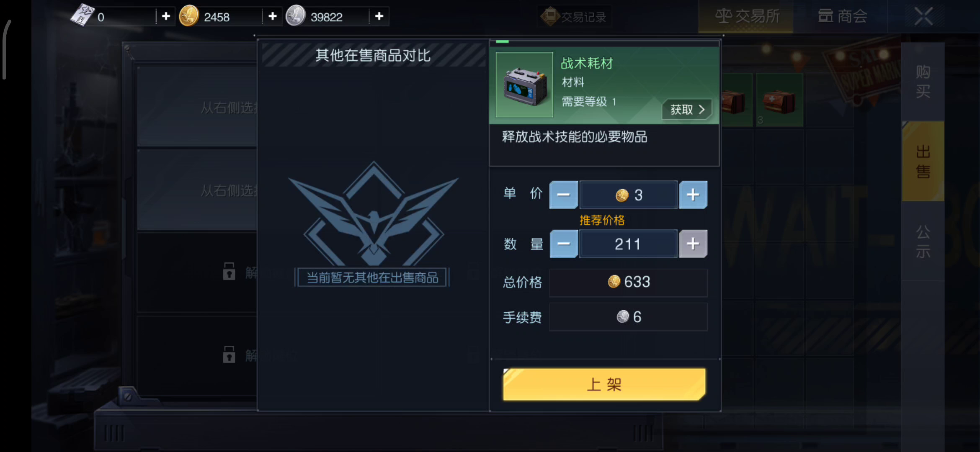Viewport: 980px width, 452px height.
Task: Open the 公示 notice side tab
Action: (x=923, y=241)
